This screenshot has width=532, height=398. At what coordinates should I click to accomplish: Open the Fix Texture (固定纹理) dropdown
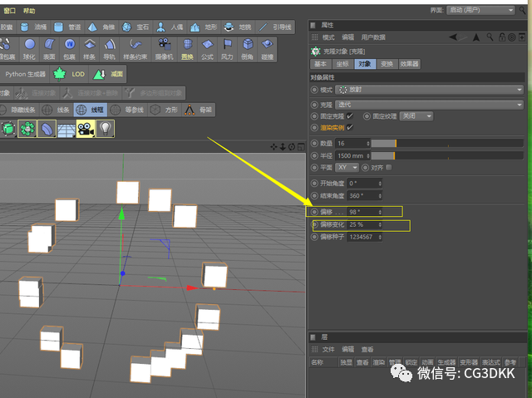(416, 116)
